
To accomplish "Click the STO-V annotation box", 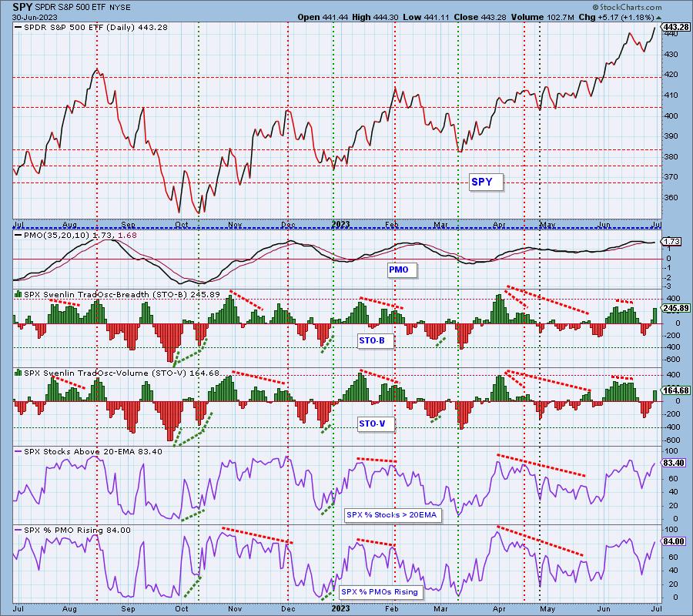I will click(x=376, y=423).
